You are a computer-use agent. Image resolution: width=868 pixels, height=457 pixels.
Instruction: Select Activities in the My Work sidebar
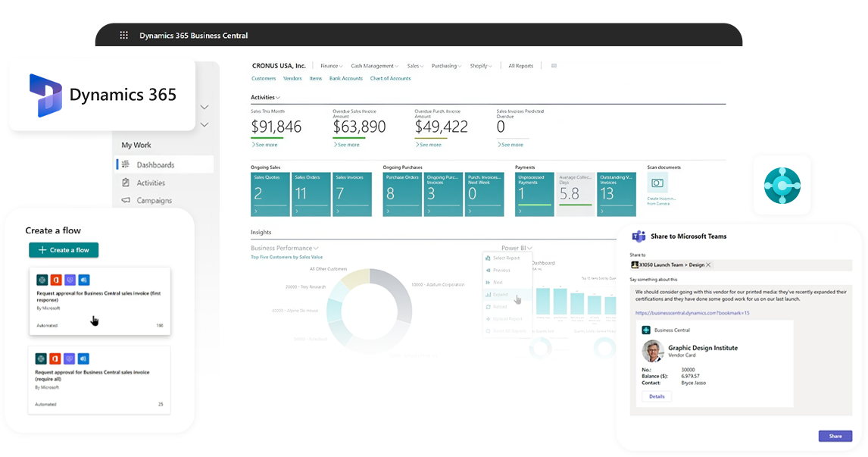click(x=151, y=182)
